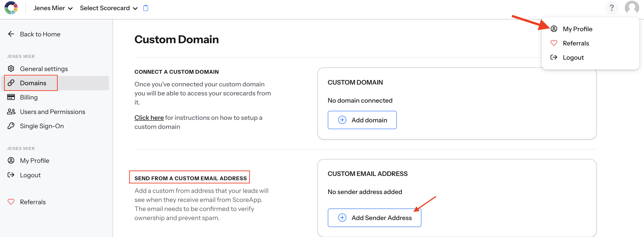Click the Custom Domain page heading
Image resolution: width=644 pixels, height=237 pixels.
point(177,40)
